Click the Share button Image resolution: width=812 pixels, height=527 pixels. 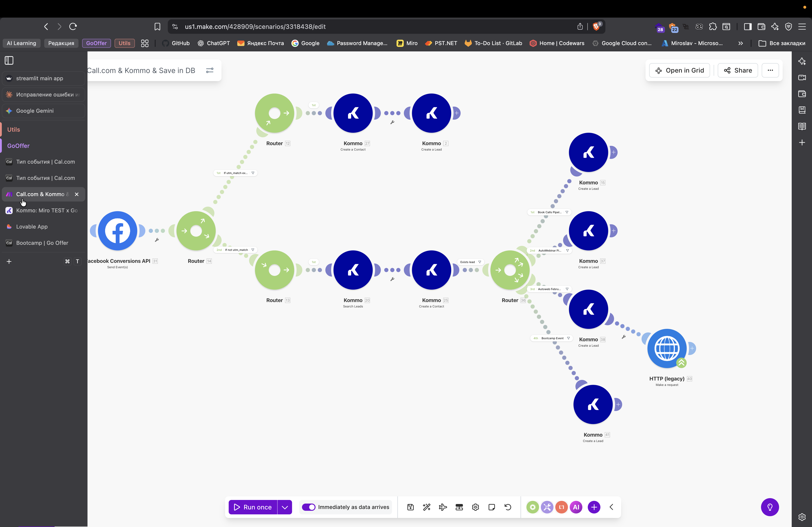pos(738,70)
